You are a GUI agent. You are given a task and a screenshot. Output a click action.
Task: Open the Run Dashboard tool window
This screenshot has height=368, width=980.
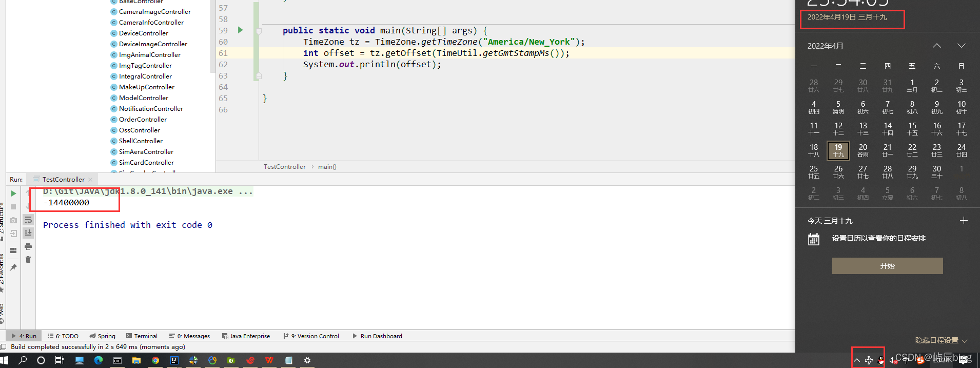pos(377,336)
